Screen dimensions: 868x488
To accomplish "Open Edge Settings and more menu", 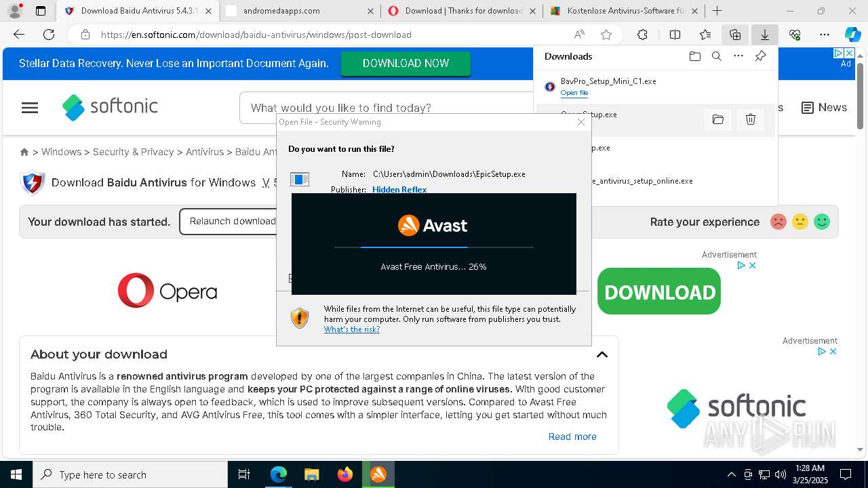I will (825, 35).
